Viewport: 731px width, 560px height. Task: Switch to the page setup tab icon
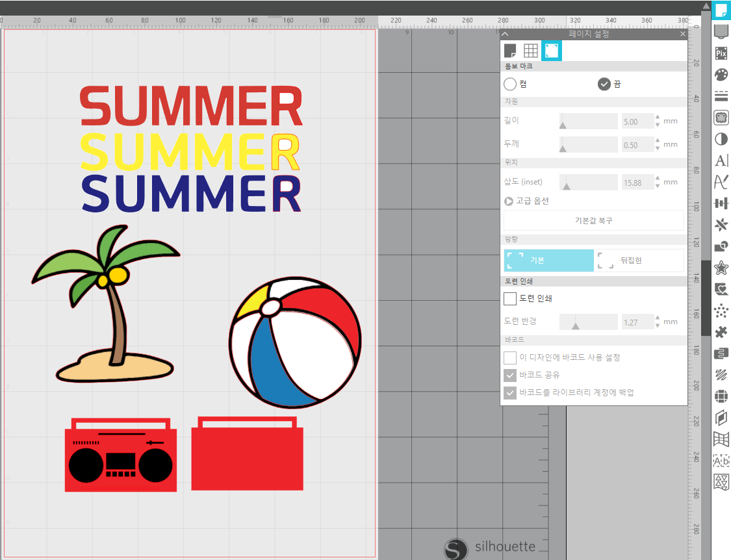510,51
